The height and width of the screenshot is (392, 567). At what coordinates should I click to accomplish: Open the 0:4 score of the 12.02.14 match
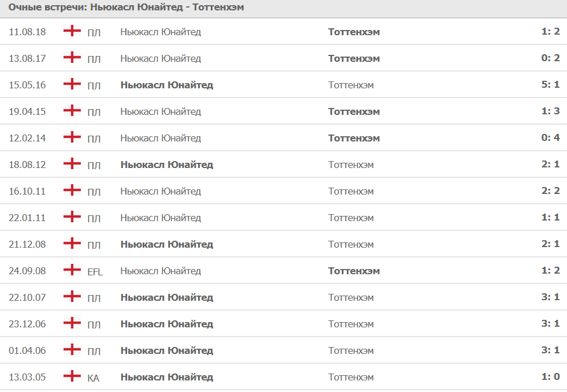[x=550, y=138]
